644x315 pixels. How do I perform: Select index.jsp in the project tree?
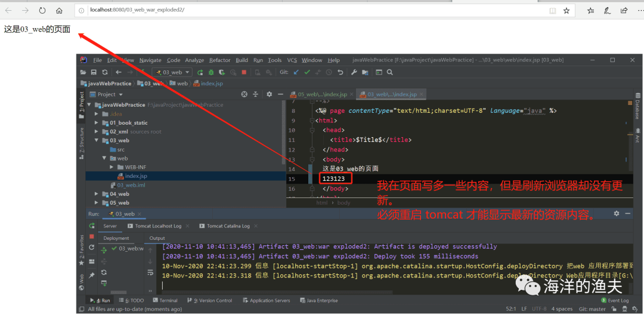pos(135,176)
